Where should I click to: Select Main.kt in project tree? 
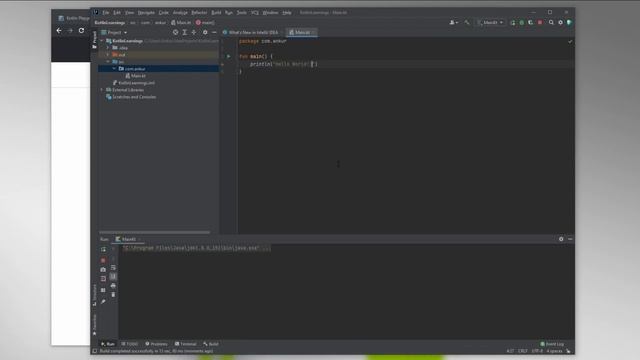click(x=136, y=76)
